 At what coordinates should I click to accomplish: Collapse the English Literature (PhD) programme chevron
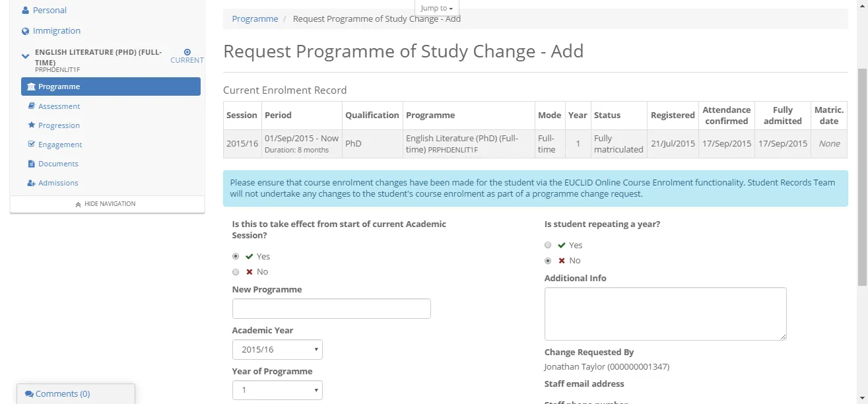[x=24, y=56]
